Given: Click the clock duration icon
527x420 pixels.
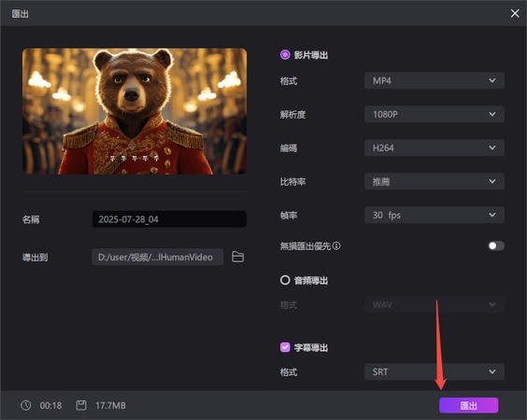Looking at the screenshot, I should (26, 405).
